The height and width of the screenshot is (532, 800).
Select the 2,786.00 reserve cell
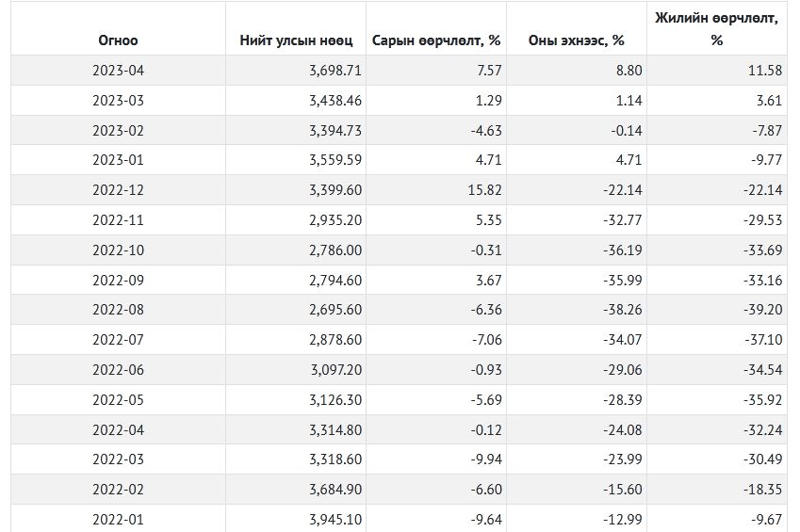pyautogui.click(x=335, y=250)
